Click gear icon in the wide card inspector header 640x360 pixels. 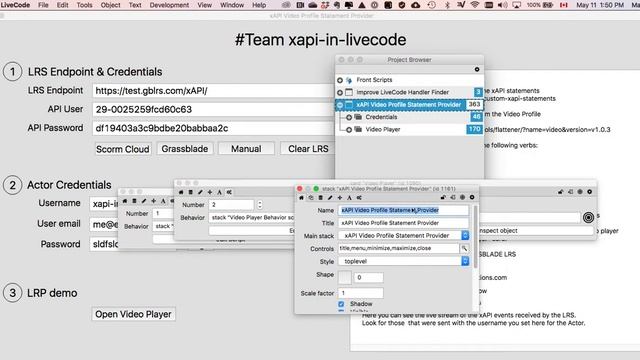[589, 192]
